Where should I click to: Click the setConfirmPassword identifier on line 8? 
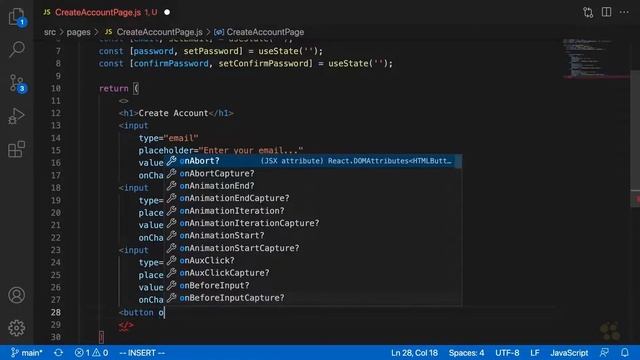coord(265,63)
